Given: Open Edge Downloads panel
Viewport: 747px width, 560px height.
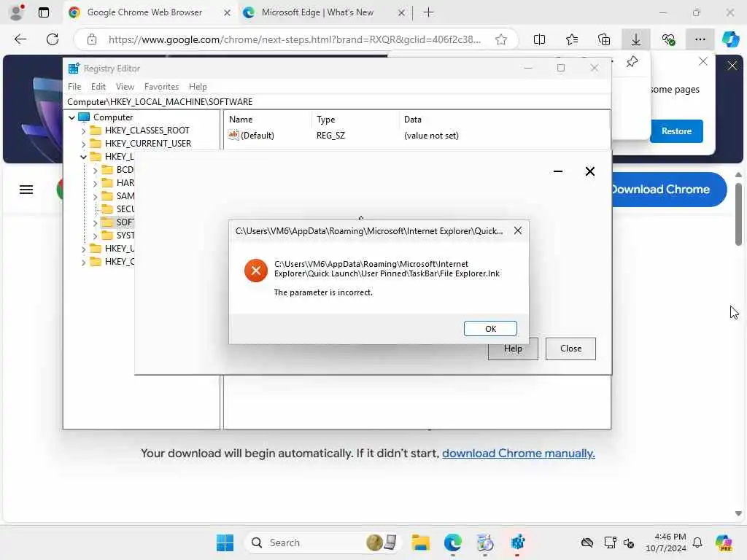Looking at the screenshot, I should point(636,39).
